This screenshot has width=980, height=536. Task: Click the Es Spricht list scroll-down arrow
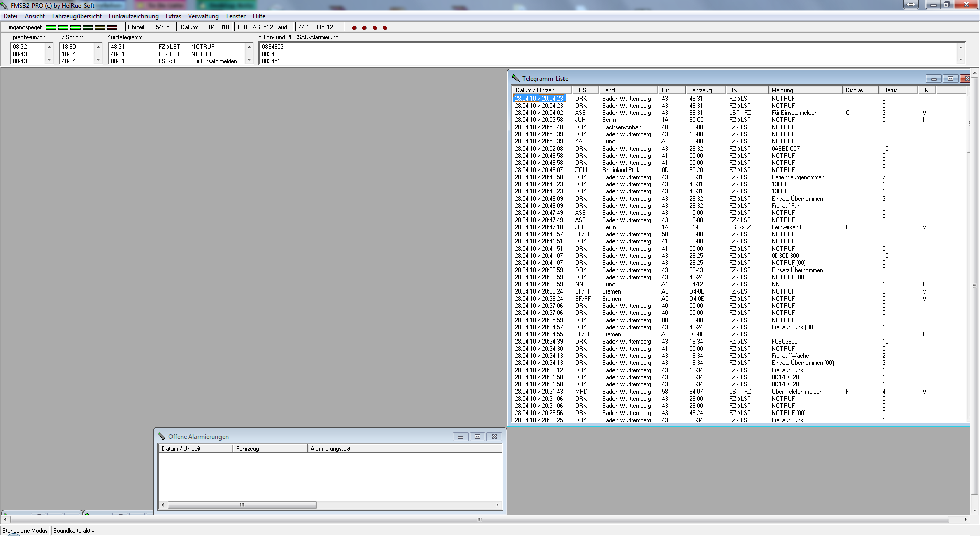tap(98, 60)
